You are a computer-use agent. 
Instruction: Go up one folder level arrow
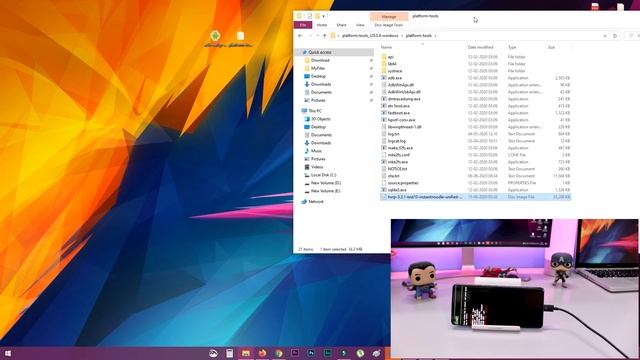click(x=324, y=36)
